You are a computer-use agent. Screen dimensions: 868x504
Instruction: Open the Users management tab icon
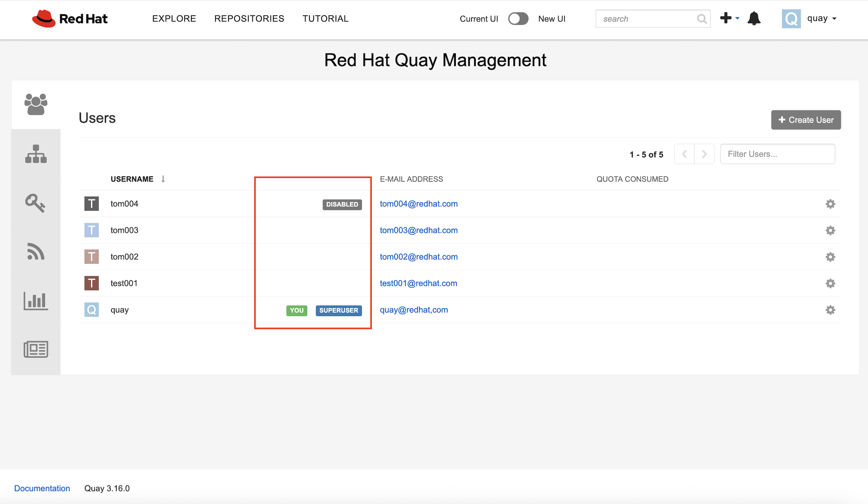coord(36,104)
